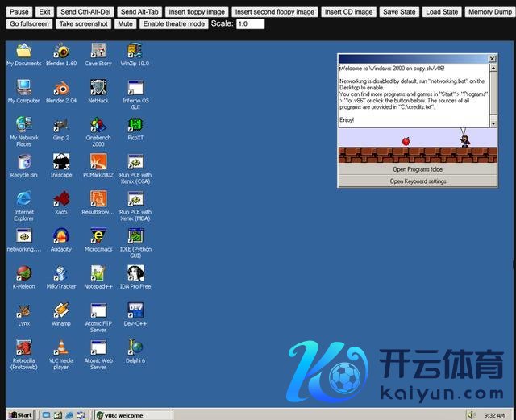This screenshot has width=516, height=420.
Task: Enable theatre mode
Action: (173, 24)
